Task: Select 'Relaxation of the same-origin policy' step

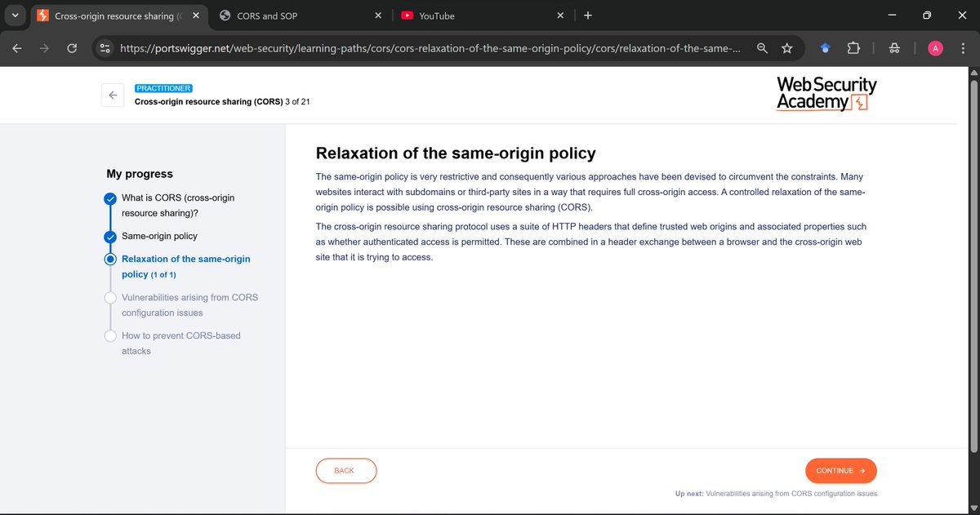Action: coord(186,266)
